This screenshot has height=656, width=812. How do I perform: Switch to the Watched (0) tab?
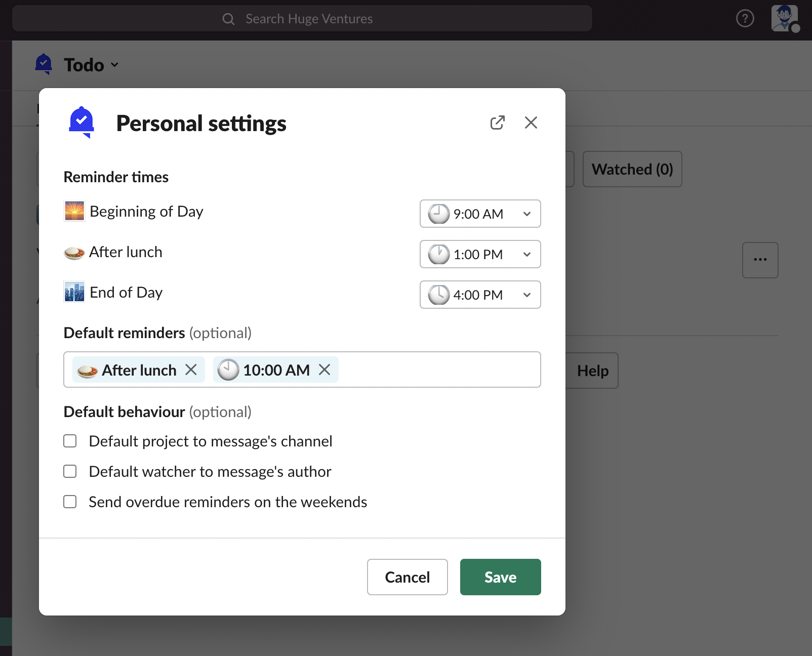(632, 169)
